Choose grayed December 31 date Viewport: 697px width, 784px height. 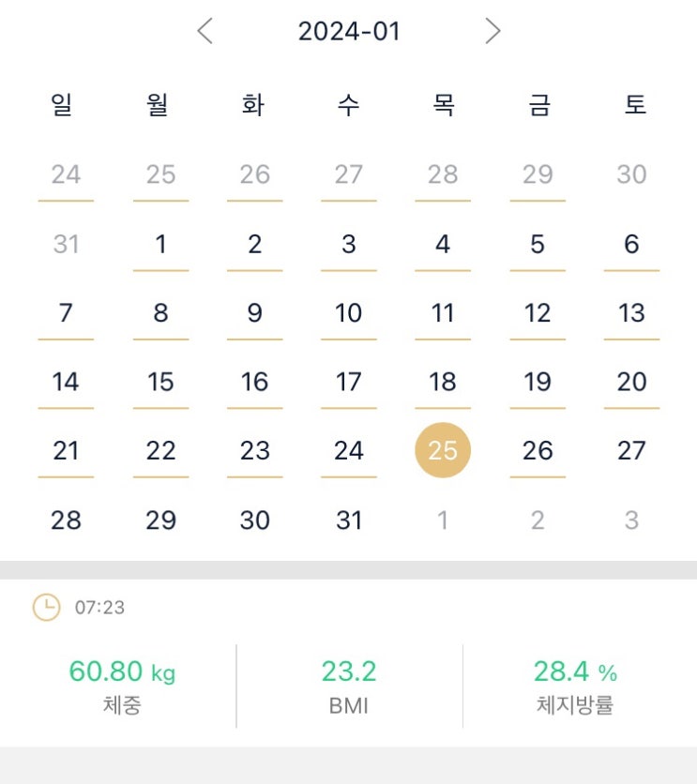66,245
